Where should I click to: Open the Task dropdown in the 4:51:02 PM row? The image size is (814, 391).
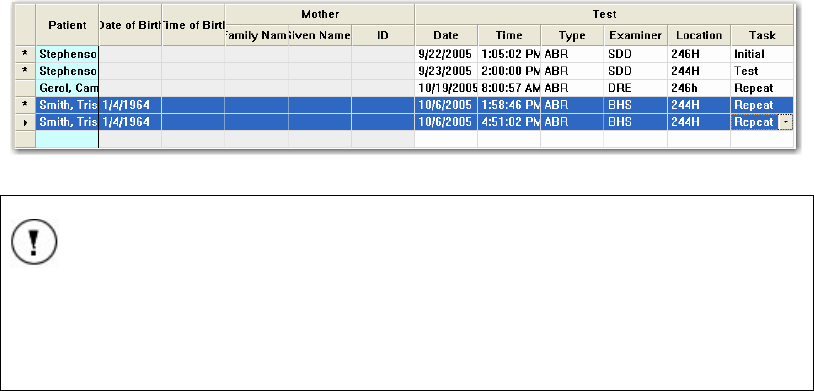(786, 122)
